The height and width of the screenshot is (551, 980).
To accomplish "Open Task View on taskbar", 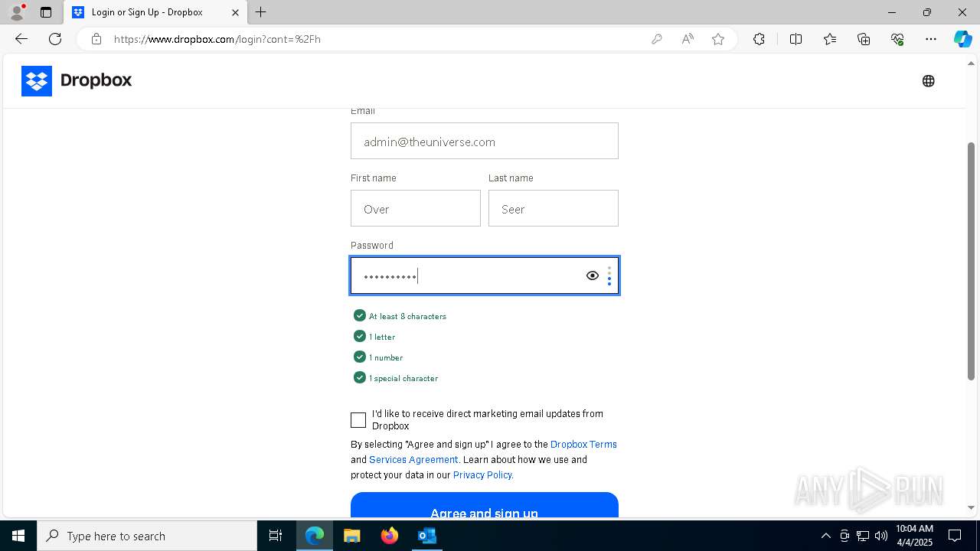I will (276, 536).
